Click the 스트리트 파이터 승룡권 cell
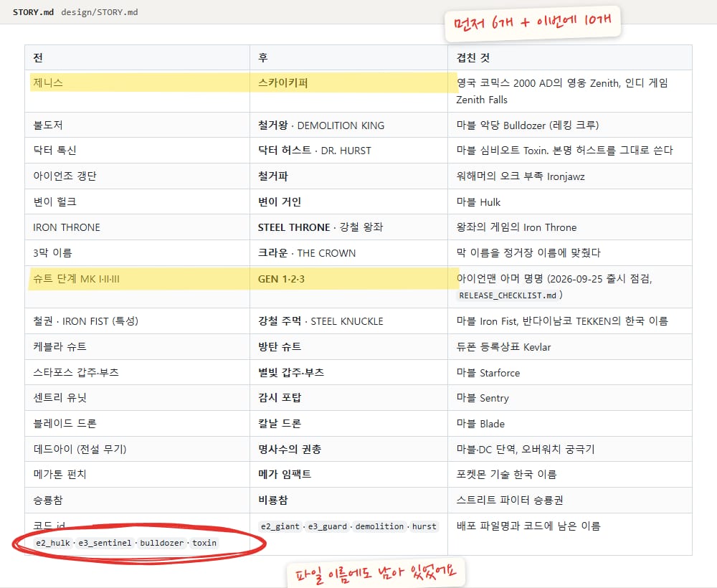The height and width of the screenshot is (588, 717). (570, 501)
